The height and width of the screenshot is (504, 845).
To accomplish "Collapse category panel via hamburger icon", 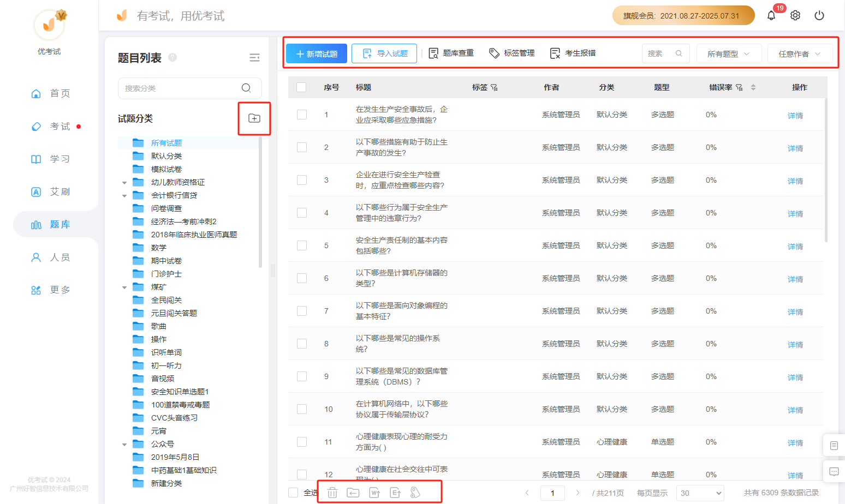I will 254,58.
